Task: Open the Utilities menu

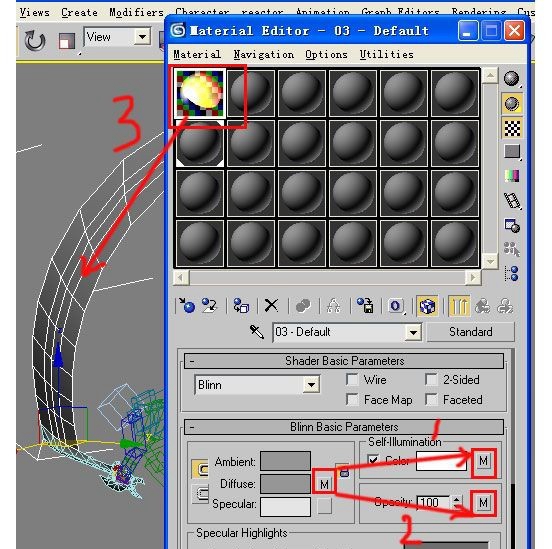Action: point(387,55)
